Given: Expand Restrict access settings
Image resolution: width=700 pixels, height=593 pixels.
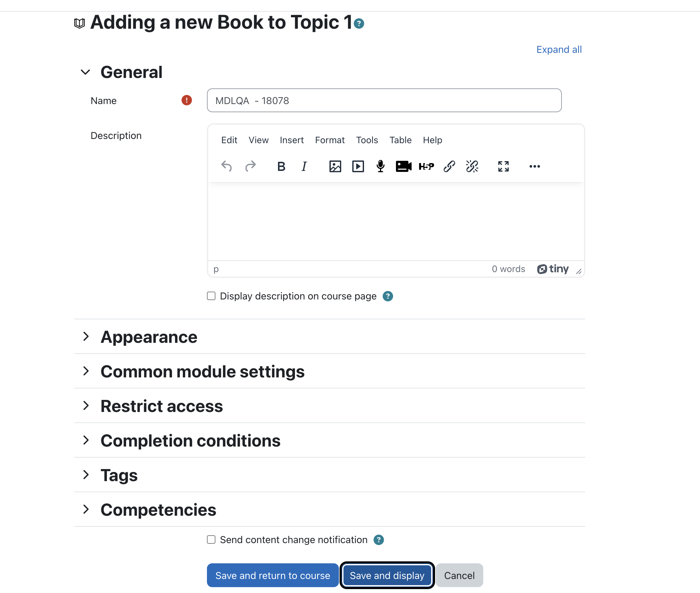Looking at the screenshot, I should tap(162, 406).
